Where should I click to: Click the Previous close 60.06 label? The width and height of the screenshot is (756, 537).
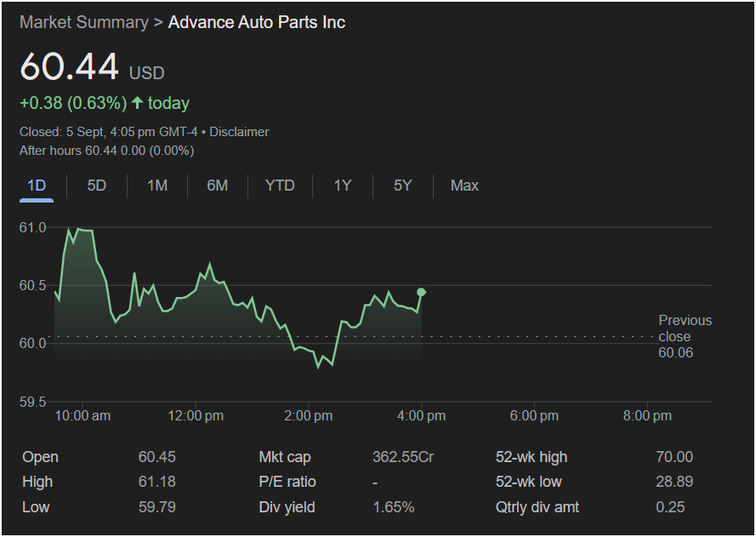[685, 336]
